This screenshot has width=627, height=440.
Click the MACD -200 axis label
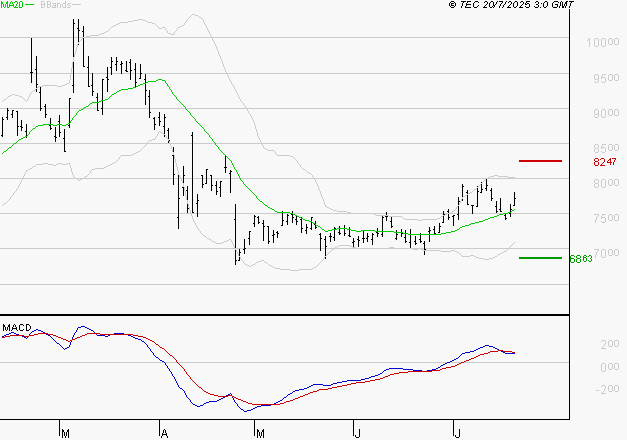(x=607, y=389)
